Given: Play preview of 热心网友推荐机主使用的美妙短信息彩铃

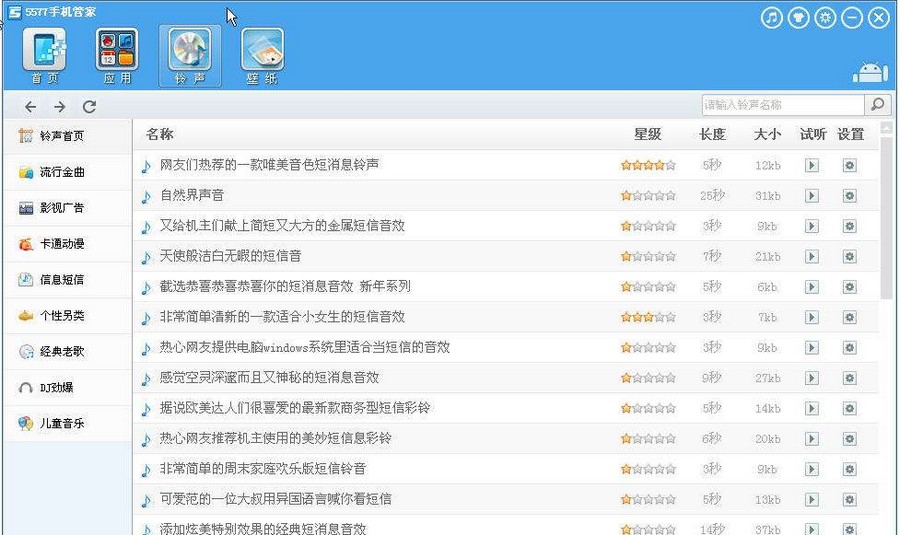Looking at the screenshot, I should tap(812, 439).
